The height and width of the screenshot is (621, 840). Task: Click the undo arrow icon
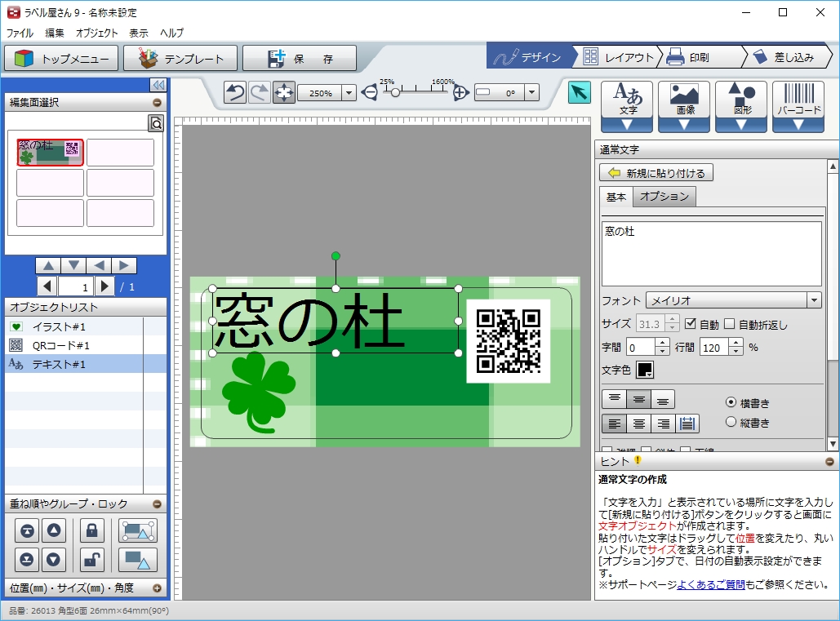click(234, 92)
